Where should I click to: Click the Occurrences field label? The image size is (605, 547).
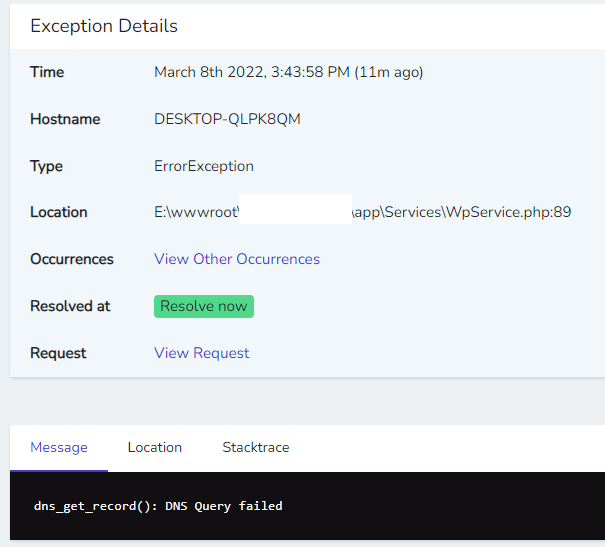72,259
